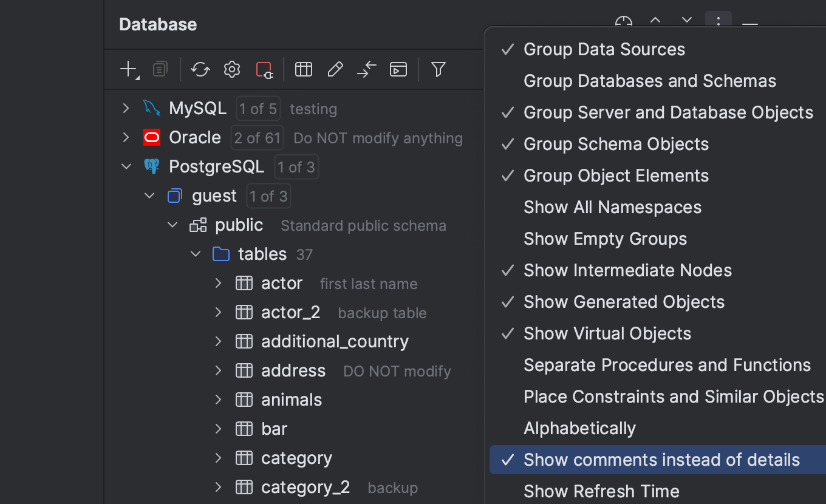Expand the actor table node

pyautogui.click(x=218, y=283)
